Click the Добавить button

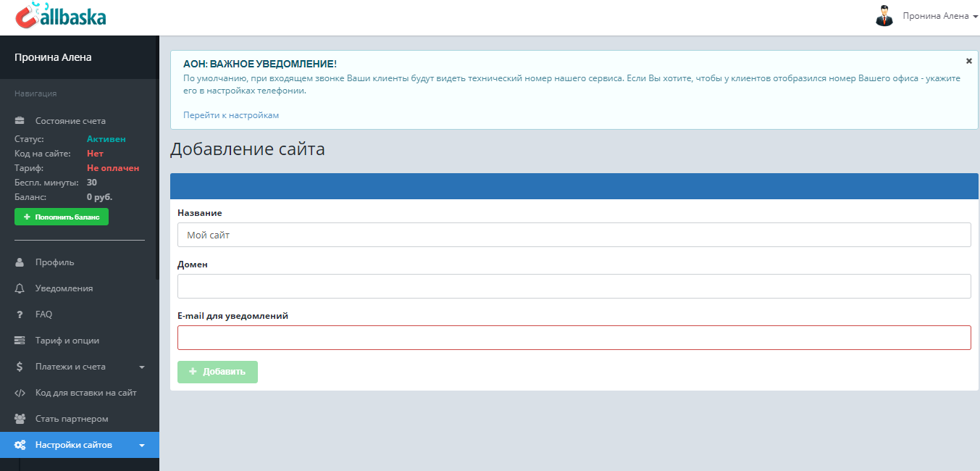(x=217, y=372)
